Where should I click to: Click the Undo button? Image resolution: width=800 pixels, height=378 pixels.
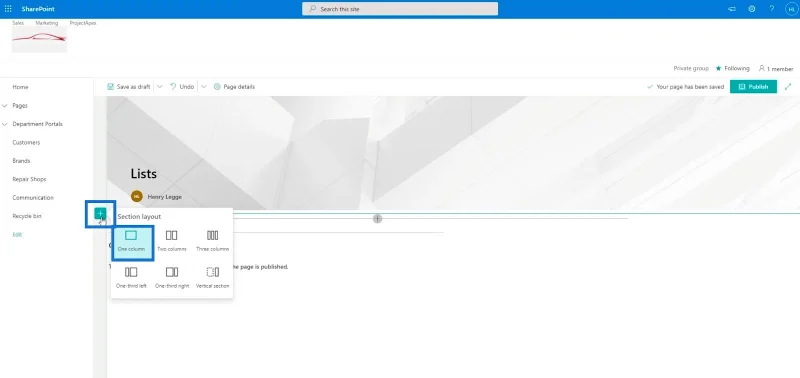coord(182,87)
